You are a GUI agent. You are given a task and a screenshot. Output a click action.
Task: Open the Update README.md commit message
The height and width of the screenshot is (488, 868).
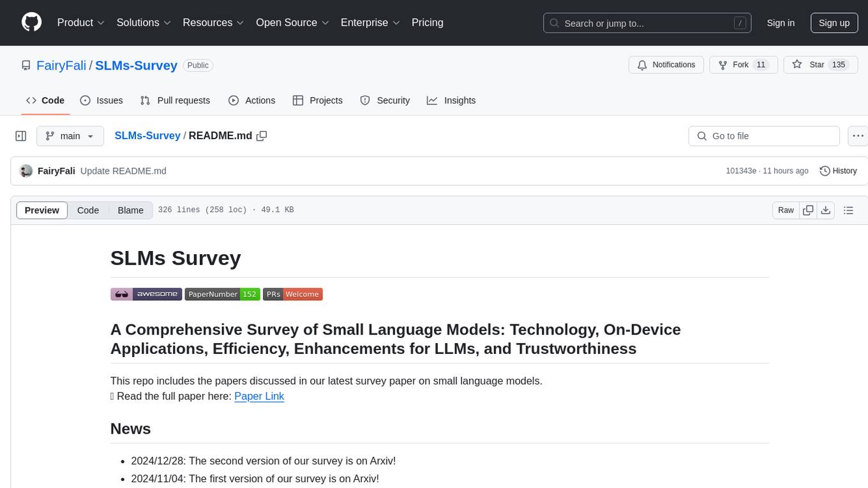pos(123,171)
